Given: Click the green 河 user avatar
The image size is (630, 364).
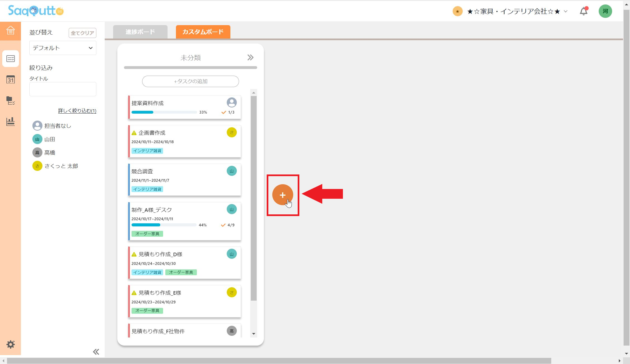Looking at the screenshot, I should pyautogui.click(x=605, y=11).
